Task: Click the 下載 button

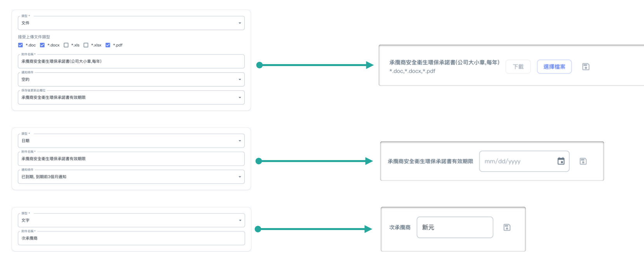Action: (518, 67)
